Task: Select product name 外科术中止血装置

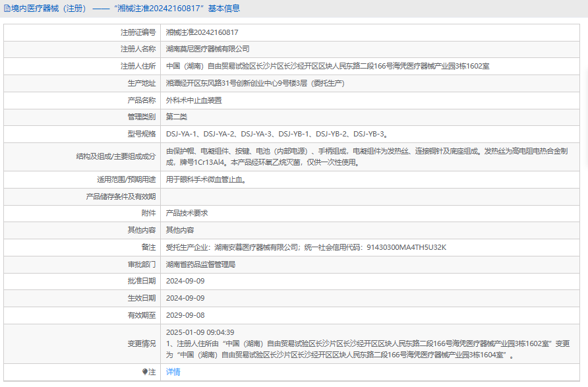Action: pyautogui.click(x=194, y=100)
